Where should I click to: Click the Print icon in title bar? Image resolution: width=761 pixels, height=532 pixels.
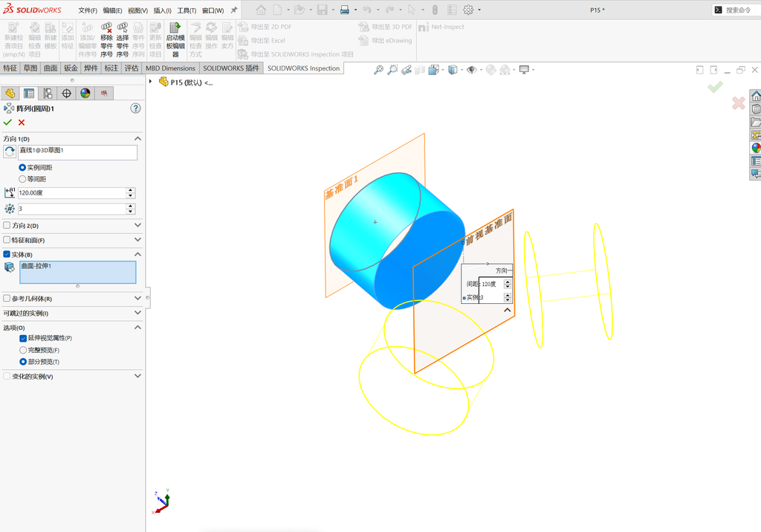click(x=345, y=10)
